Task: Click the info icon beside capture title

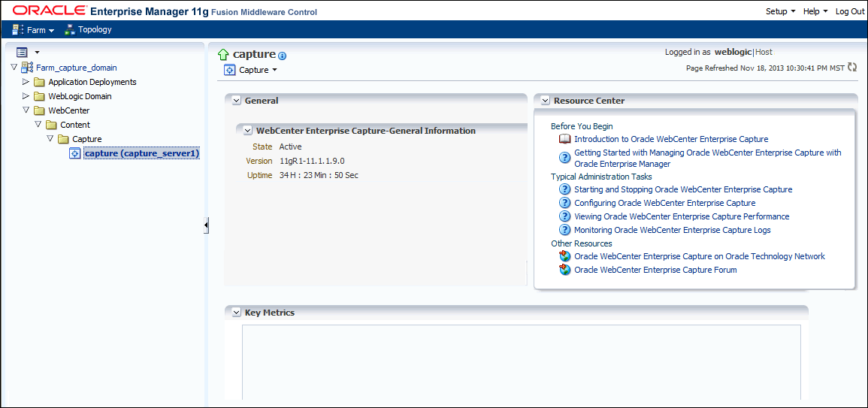Action: (x=283, y=56)
